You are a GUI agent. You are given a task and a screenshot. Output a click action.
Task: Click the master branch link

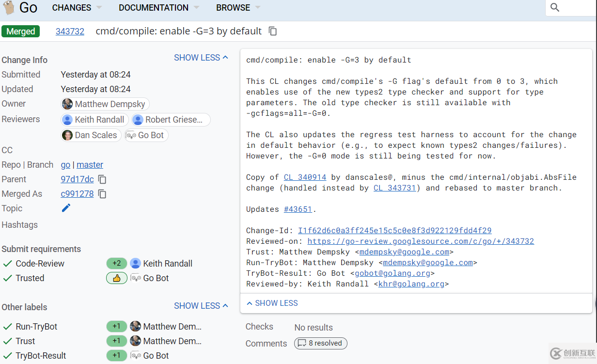(x=90, y=165)
